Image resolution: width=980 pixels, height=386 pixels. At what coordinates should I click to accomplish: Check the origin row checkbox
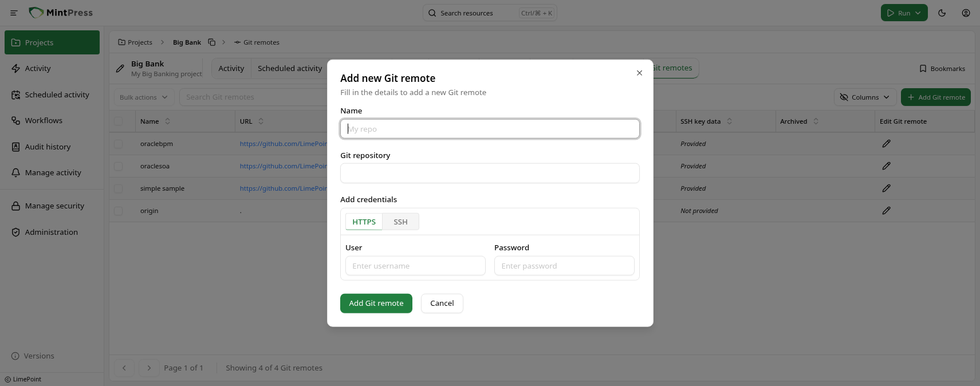pos(118,211)
